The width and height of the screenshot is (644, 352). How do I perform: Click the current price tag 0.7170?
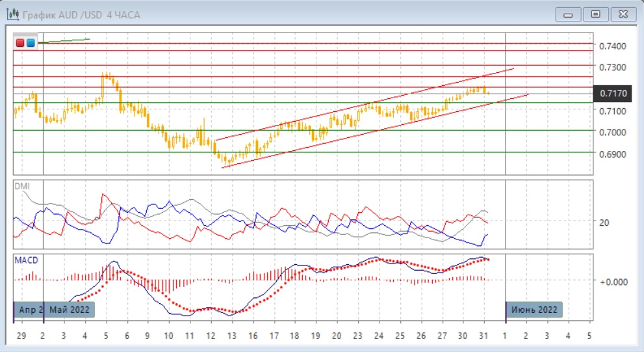point(613,94)
